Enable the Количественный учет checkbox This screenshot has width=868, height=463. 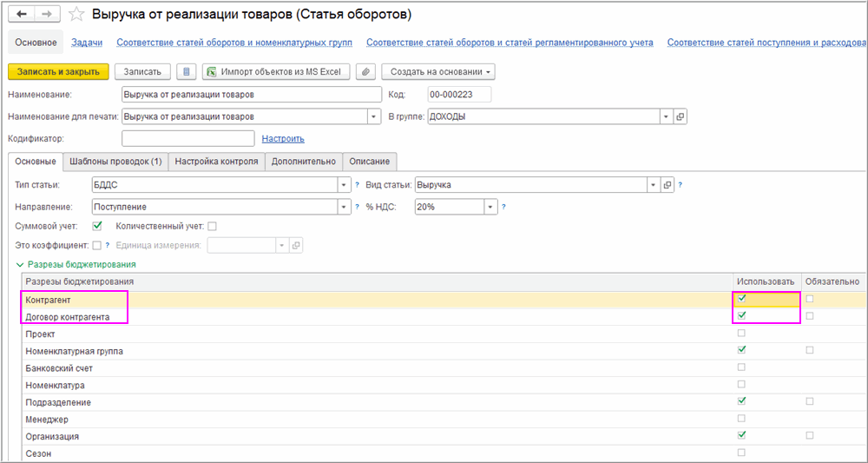tap(212, 227)
